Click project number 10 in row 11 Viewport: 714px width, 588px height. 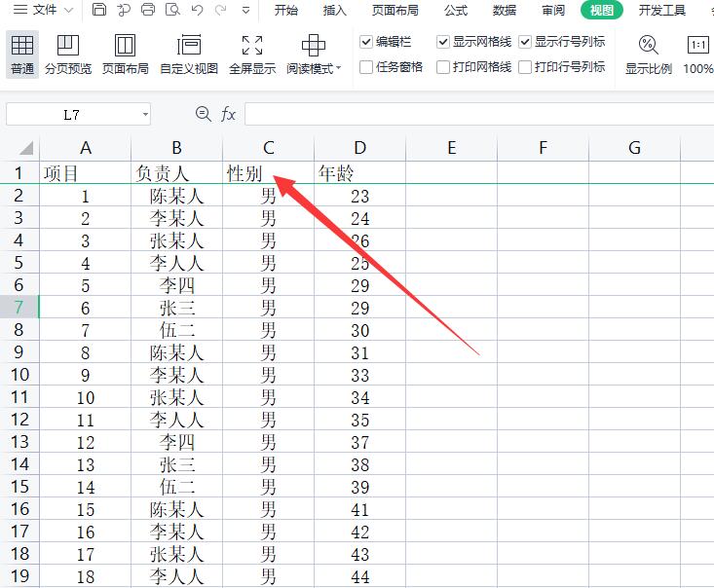(86, 397)
